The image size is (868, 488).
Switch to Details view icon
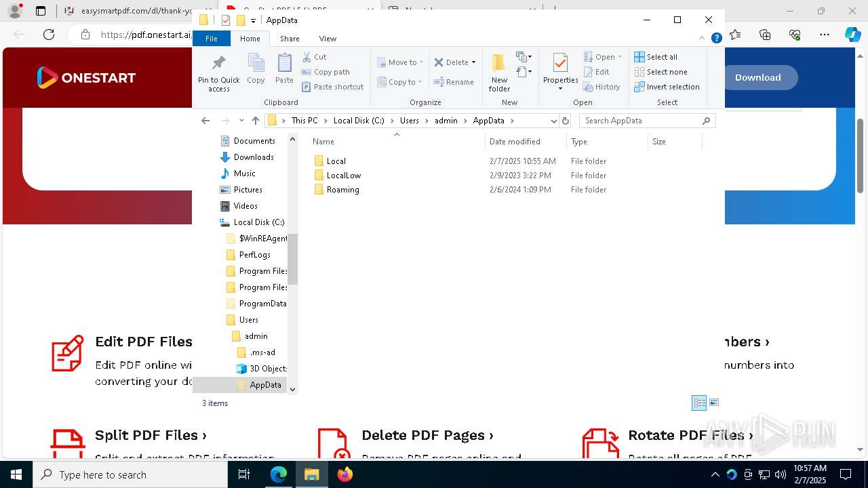click(699, 403)
